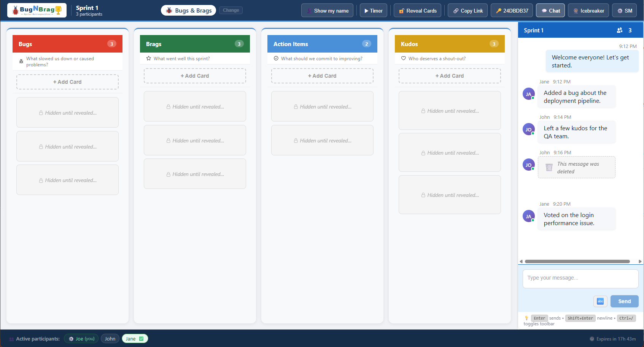Click the ladybug icon in Bugs & Brags pill
The height and width of the screenshot is (347, 644).
(x=169, y=10)
